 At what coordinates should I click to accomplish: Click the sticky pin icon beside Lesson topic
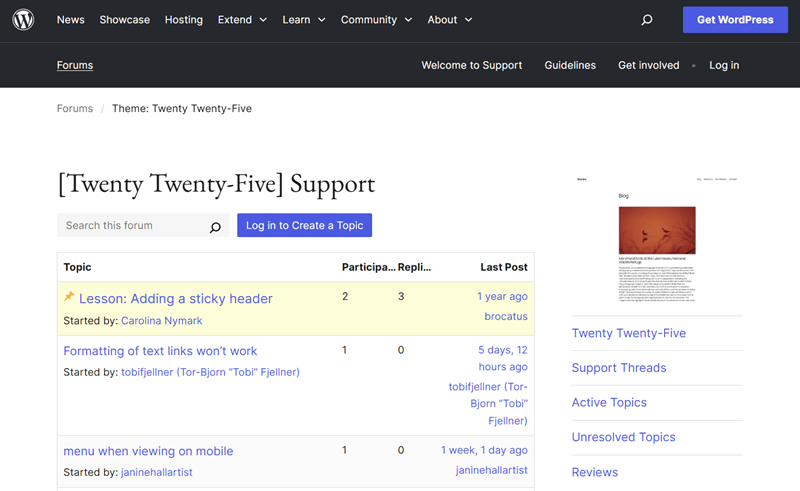[69, 297]
